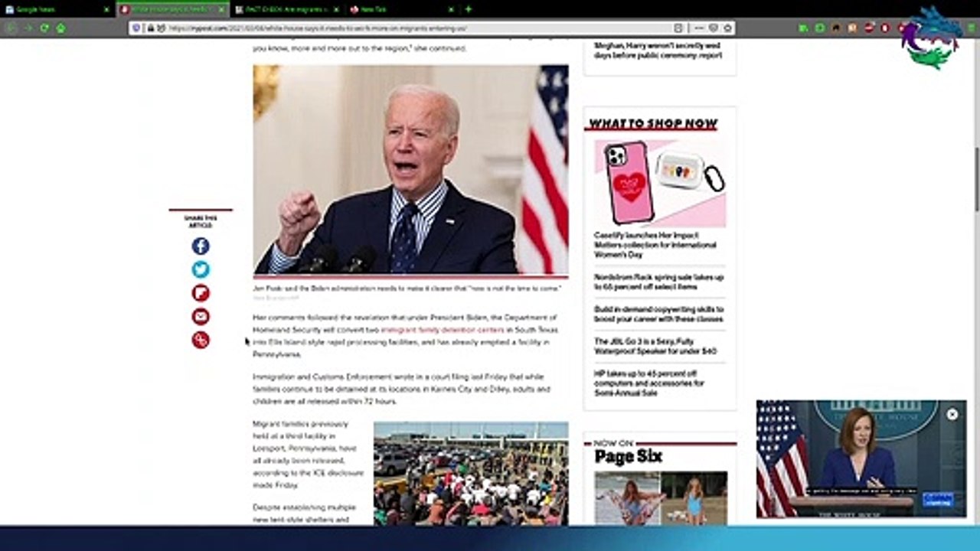Switch to the White House says article tab
The image size is (980, 551).
(173, 9)
